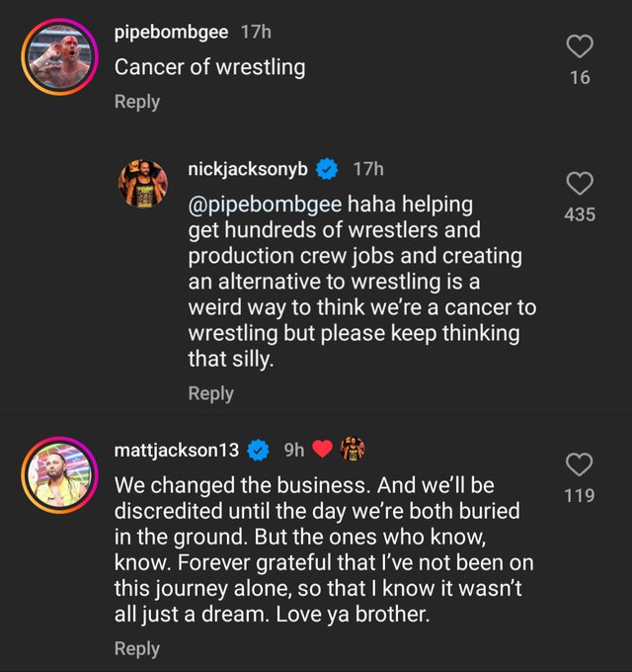Image resolution: width=632 pixels, height=672 pixels.
Task: Tap heart on nickjacksonyb's reply
Action: [x=580, y=183]
